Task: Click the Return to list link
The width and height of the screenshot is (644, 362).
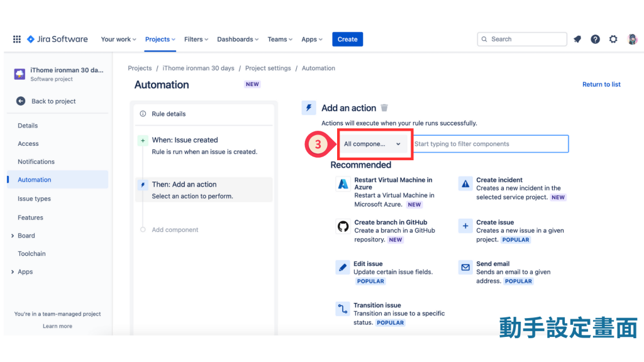Action: click(601, 84)
